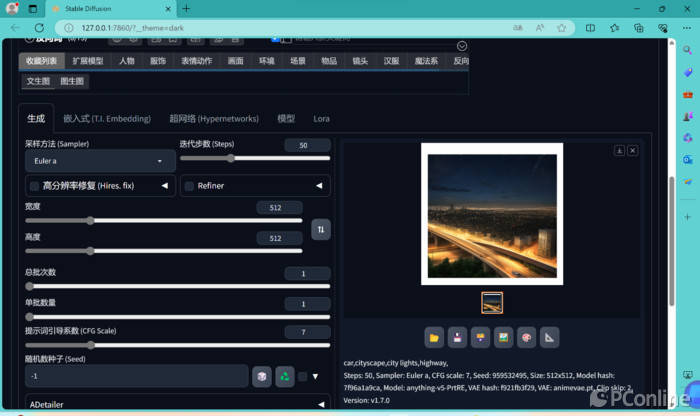Image resolution: width=700 pixels, height=416 pixels.
Task: Select the 服饰 category tab
Action: 158,61
